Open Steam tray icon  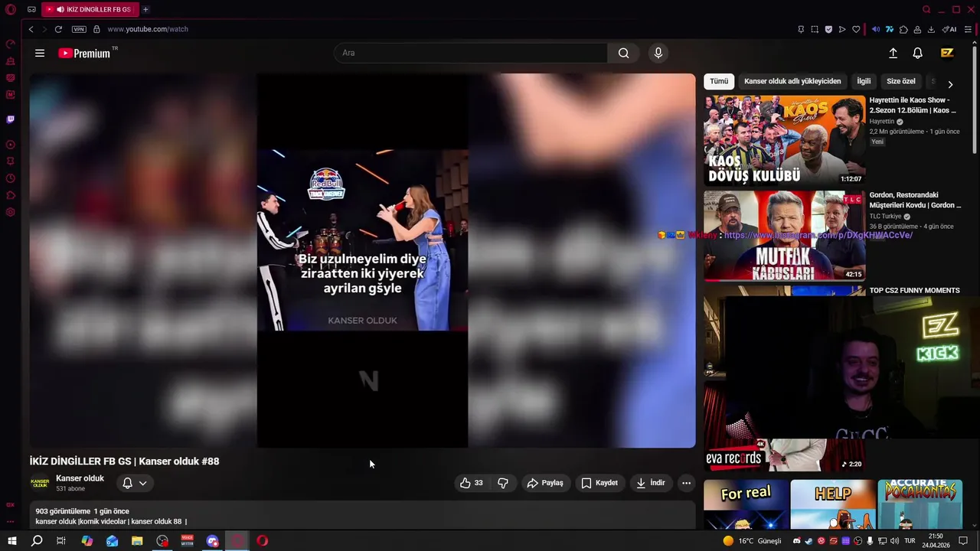point(808,541)
